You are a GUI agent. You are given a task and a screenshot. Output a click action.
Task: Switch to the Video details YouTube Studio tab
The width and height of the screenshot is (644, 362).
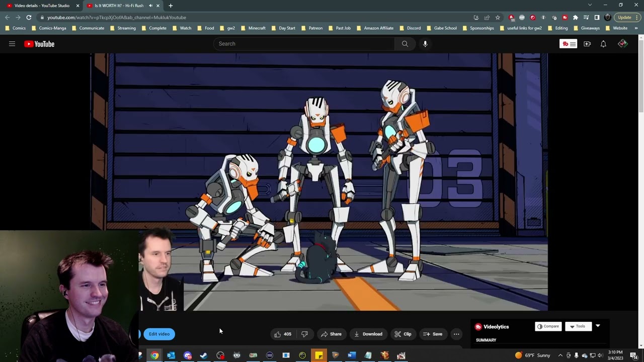[42, 6]
